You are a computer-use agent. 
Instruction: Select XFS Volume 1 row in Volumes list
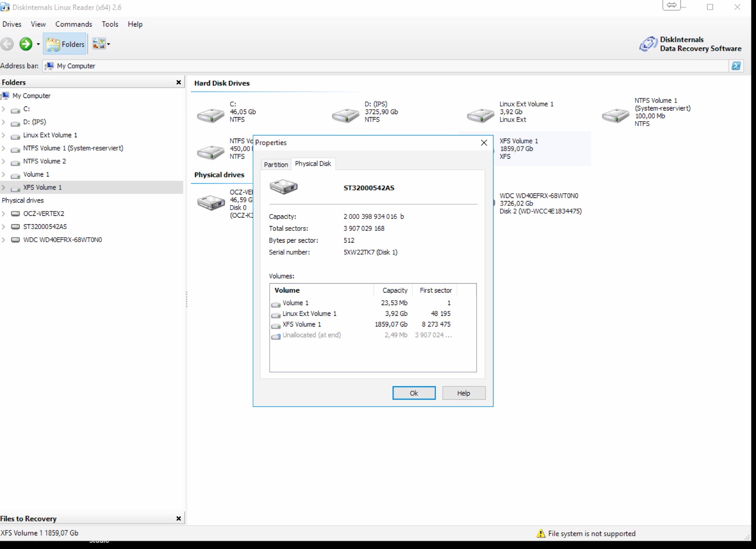(373, 324)
